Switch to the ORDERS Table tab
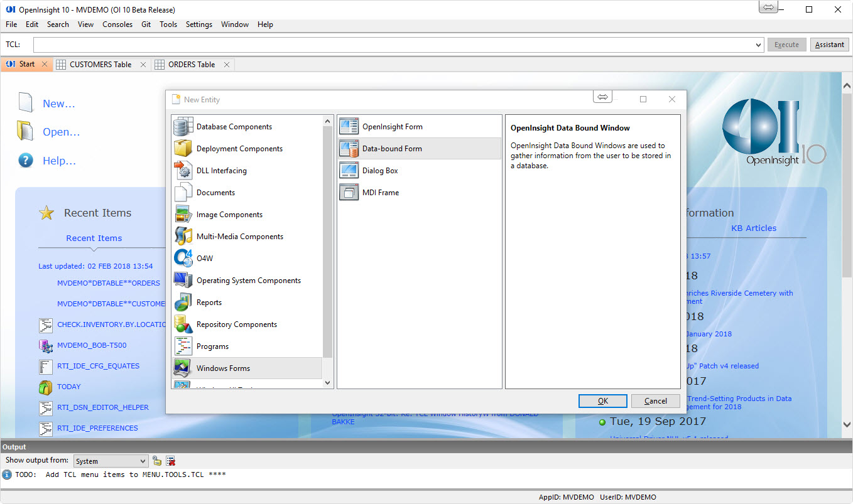 point(192,65)
